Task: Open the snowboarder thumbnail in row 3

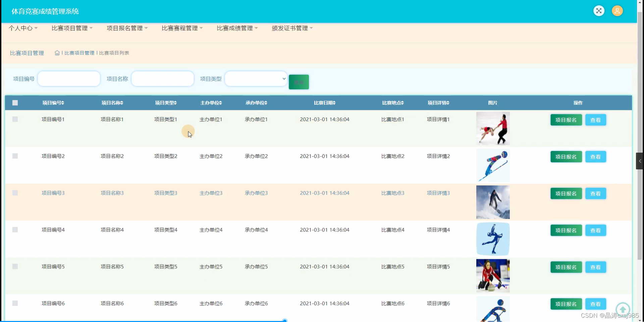Action: point(493,202)
